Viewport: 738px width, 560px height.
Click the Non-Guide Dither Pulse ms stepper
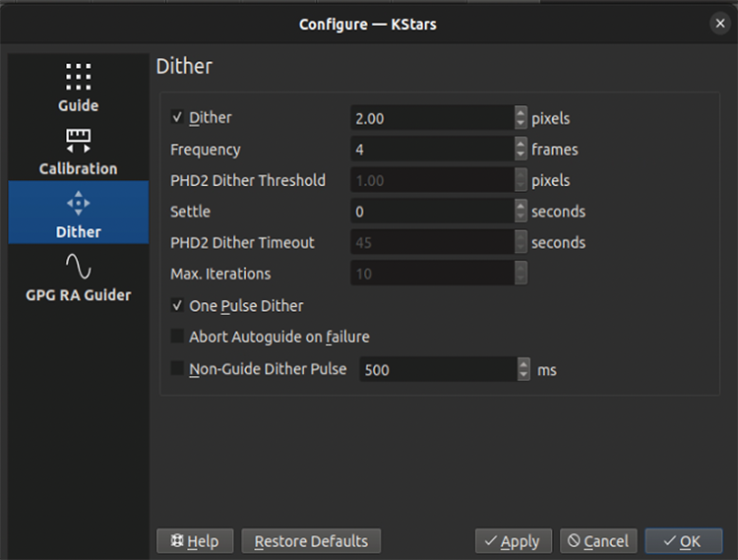pyautogui.click(x=524, y=370)
